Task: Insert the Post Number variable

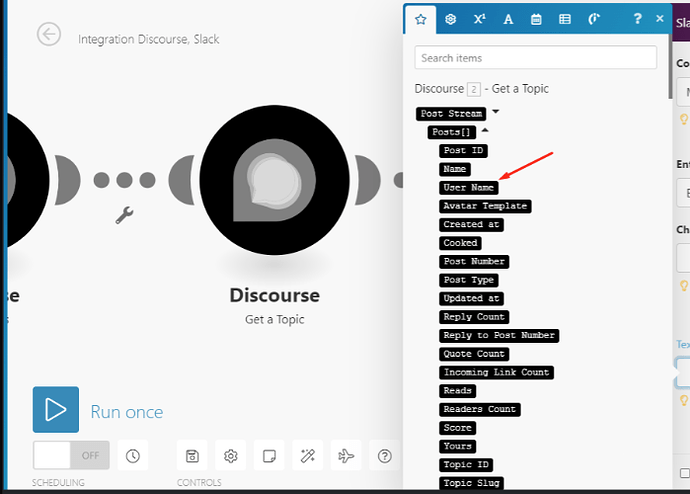Action: pyautogui.click(x=474, y=261)
